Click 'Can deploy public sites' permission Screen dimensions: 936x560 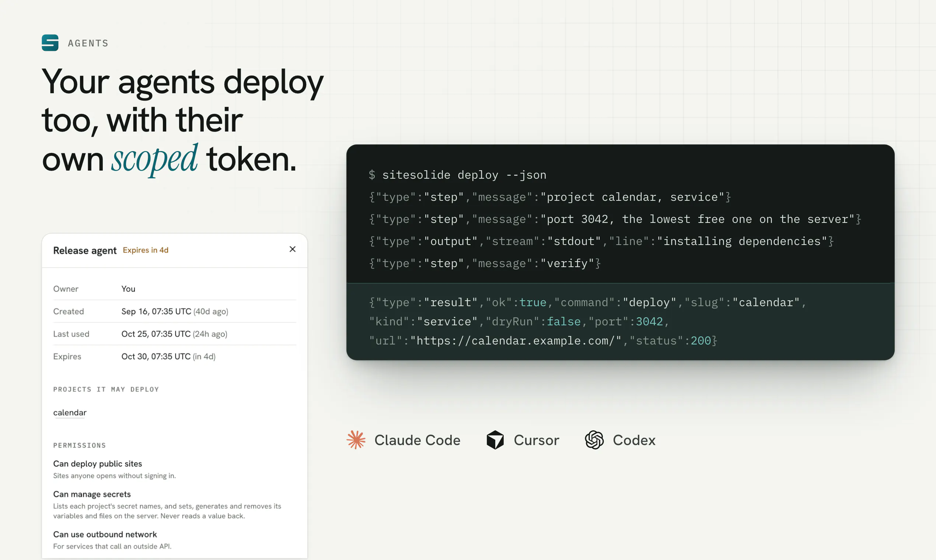click(98, 463)
